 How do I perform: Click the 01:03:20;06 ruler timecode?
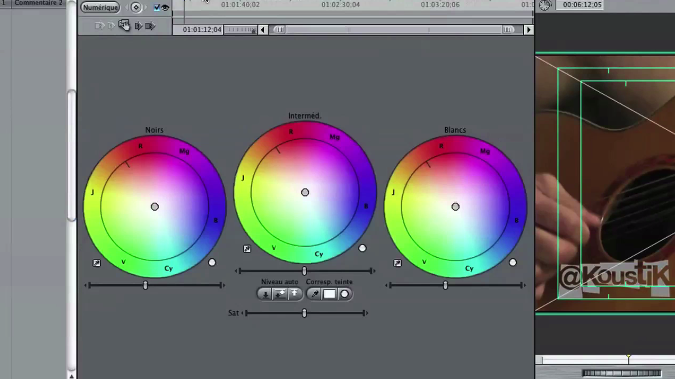pyautogui.click(x=440, y=5)
